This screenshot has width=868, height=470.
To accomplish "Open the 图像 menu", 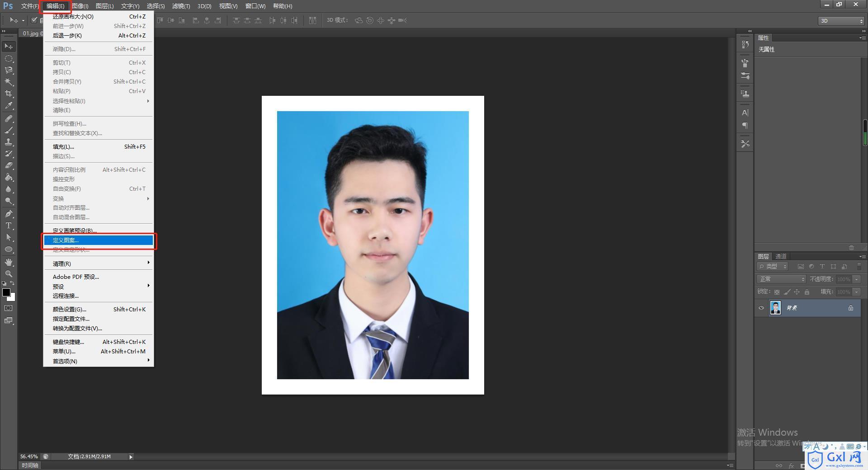I will [x=80, y=6].
